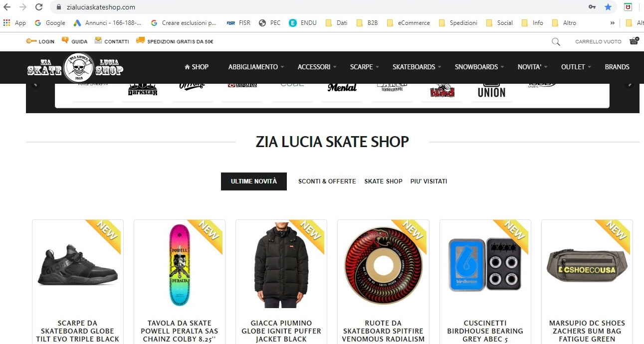Expand the Skateboards dropdown menu
644x344 pixels.
(x=417, y=67)
